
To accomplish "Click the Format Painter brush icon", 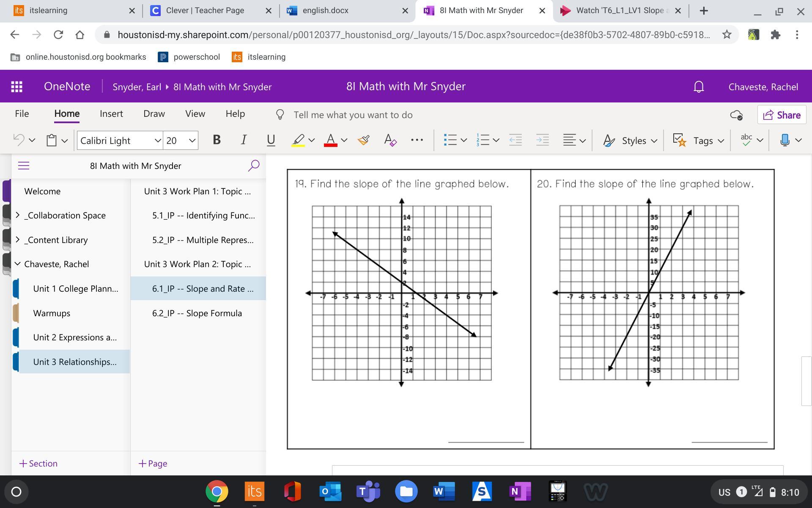I will [363, 140].
